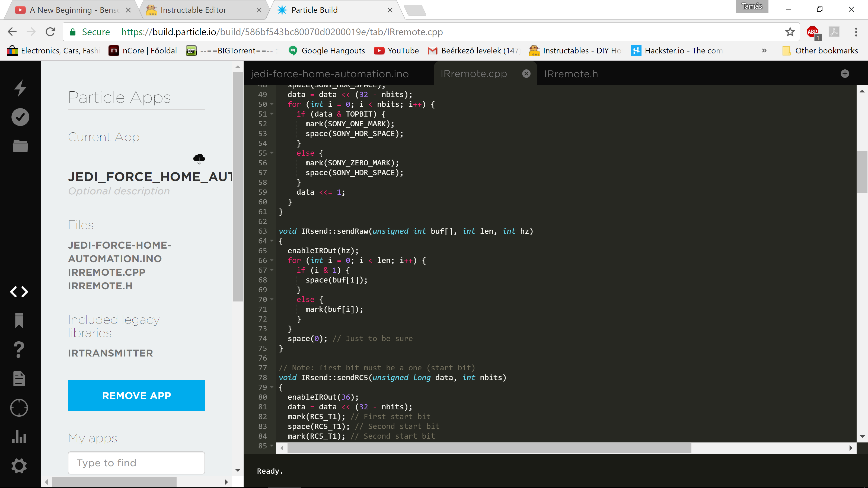Viewport: 868px width, 488px height.
Task: Click the Type to find field
Action: coord(136,463)
